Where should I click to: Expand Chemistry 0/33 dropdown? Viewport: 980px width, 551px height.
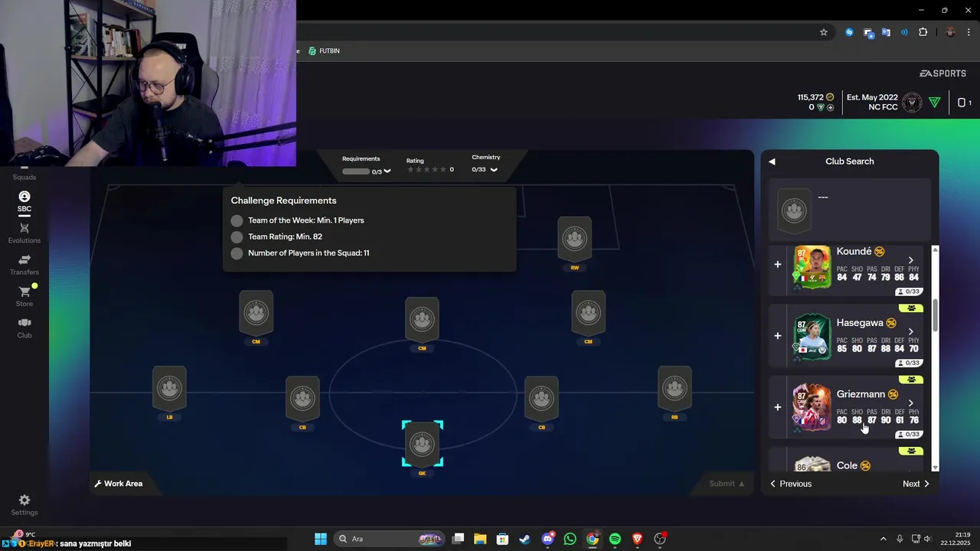[x=494, y=170]
